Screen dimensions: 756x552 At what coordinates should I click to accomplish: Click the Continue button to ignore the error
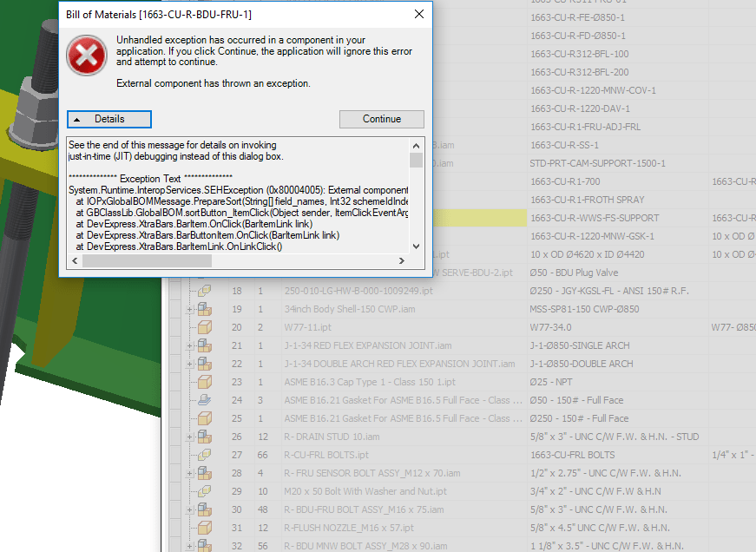tap(381, 119)
